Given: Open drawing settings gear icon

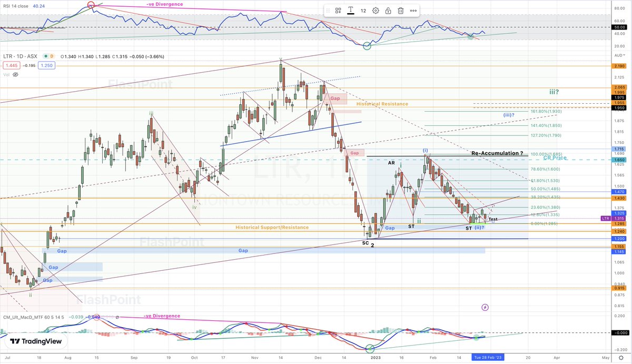Looking at the screenshot, I should pos(376,11).
